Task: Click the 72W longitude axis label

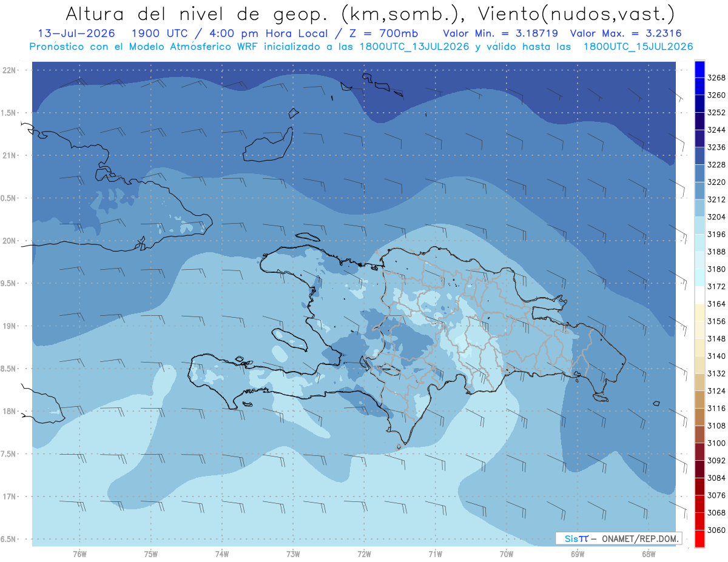Action: 364,554
